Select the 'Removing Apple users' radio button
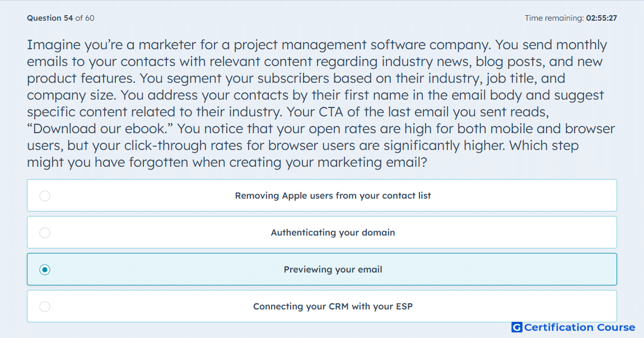The image size is (644, 338). click(45, 196)
